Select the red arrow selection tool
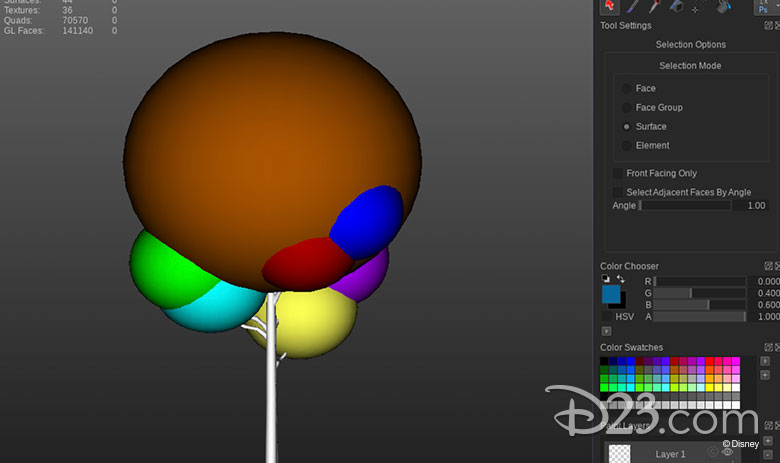780x463 pixels. (609, 5)
